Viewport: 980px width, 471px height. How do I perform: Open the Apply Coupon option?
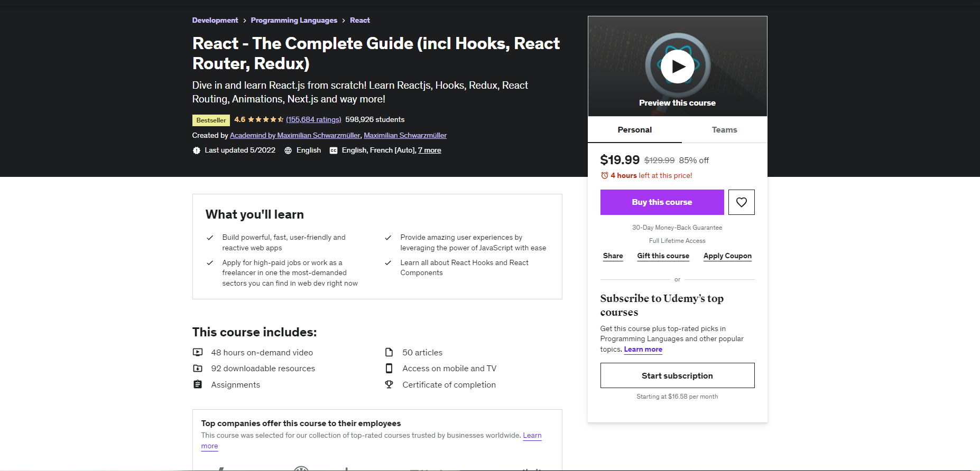(x=727, y=256)
